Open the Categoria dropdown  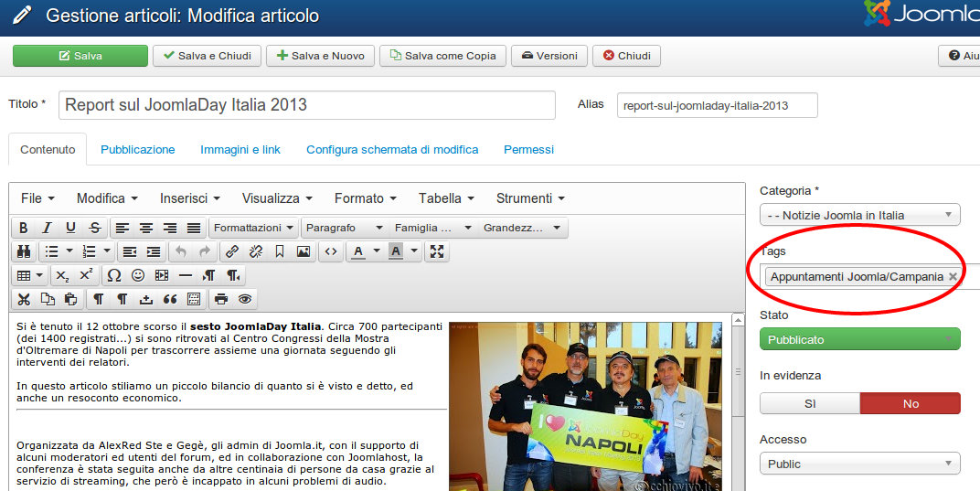(x=859, y=215)
